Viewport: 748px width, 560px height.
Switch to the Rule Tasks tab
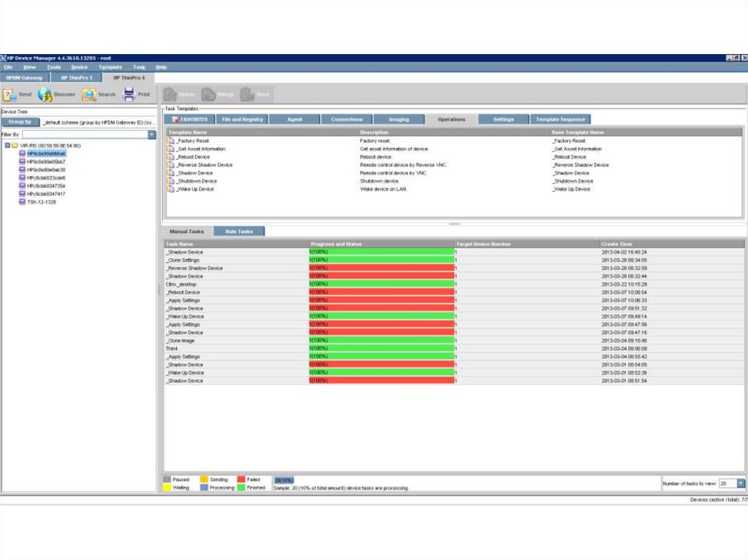point(239,231)
